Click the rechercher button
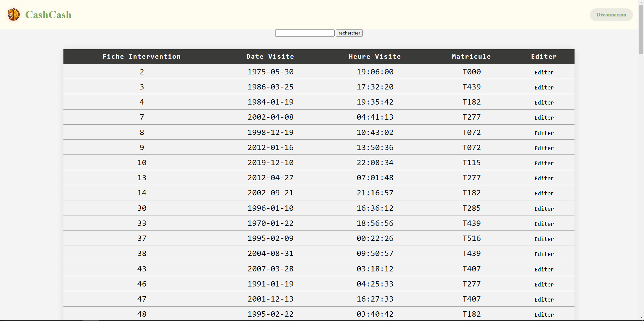This screenshot has width=644, height=321. click(x=349, y=33)
